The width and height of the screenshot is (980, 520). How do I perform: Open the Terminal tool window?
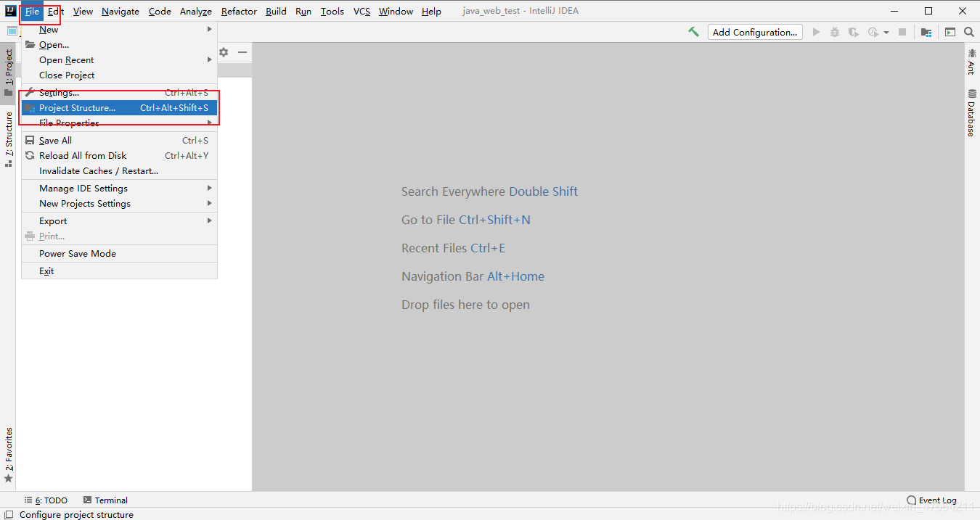point(105,500)
